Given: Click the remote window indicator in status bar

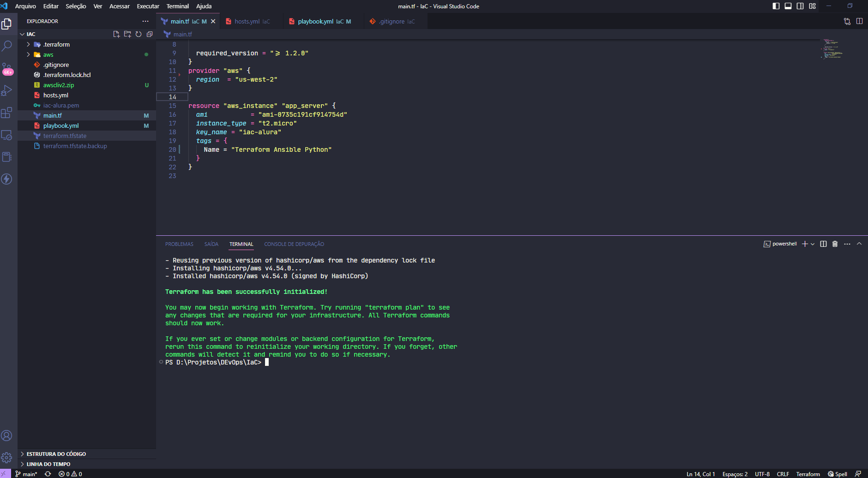Looking at the screenshot, I should pos(5,474).
